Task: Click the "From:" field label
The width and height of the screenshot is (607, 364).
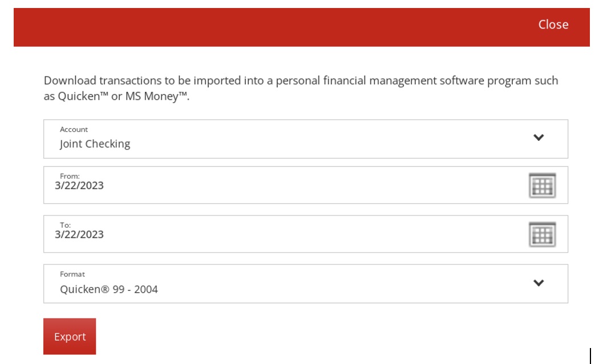Action: pyautogui.click(x=70, y=176)
